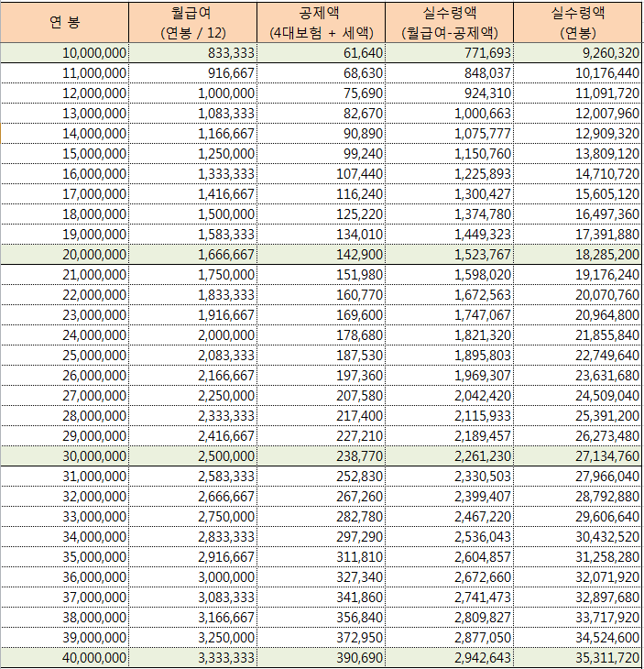Select deduction value 178,680

[x=322, y=334]
